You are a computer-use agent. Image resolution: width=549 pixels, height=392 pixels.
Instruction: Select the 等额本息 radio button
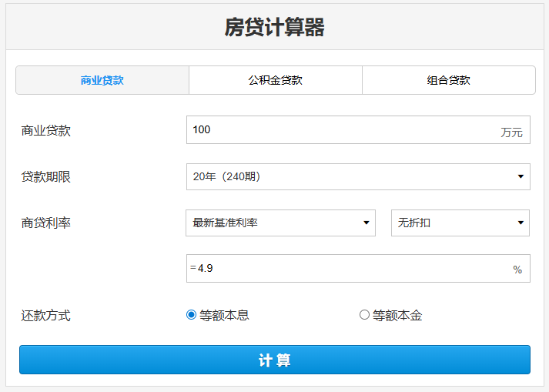coord(192,315)
